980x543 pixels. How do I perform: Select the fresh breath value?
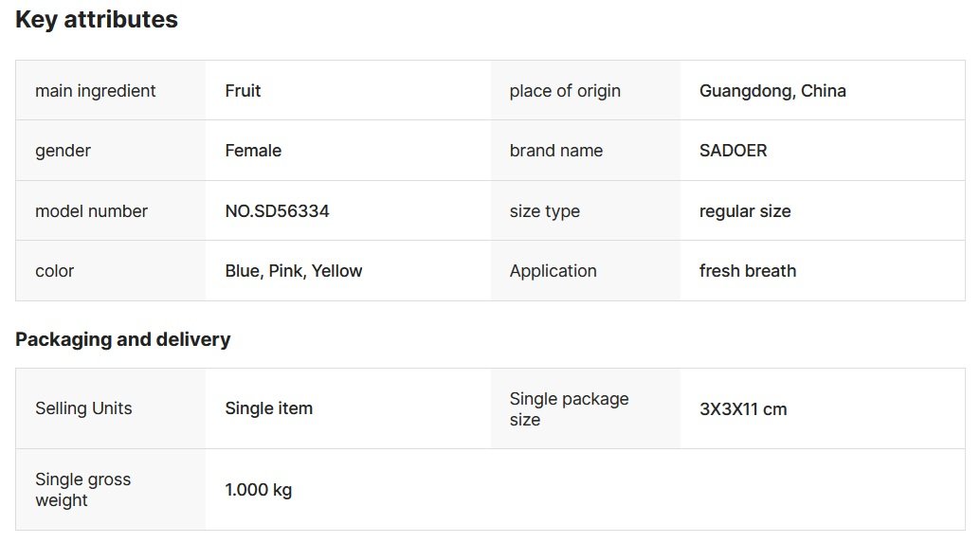748,271
